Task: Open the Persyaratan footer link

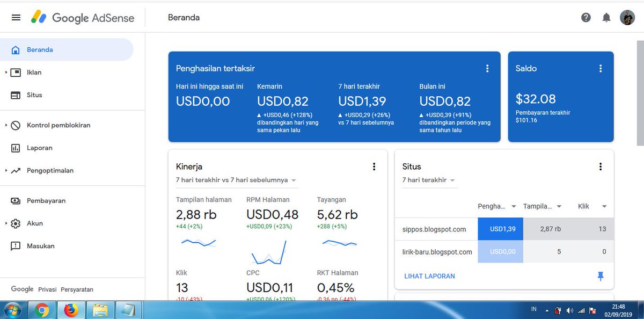Action: tap(77, 289)
